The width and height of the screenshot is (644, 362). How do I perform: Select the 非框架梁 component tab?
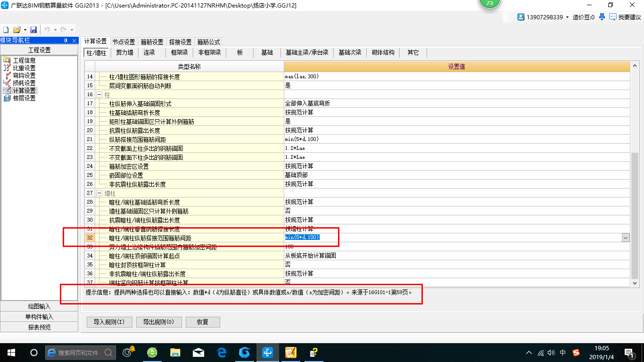tap(210, 52)
